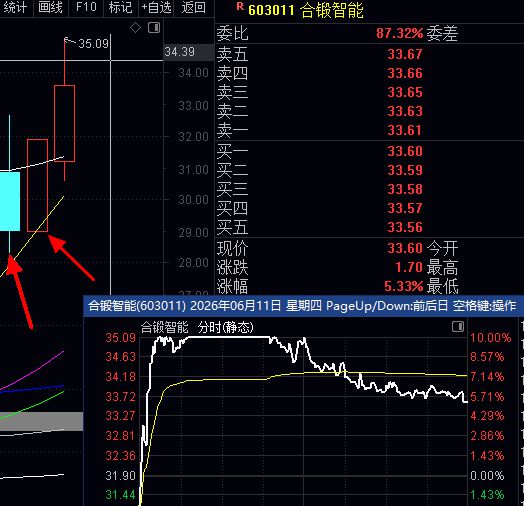
Task: Click the 34.39 crosshair price label
Action: point(180,52)
